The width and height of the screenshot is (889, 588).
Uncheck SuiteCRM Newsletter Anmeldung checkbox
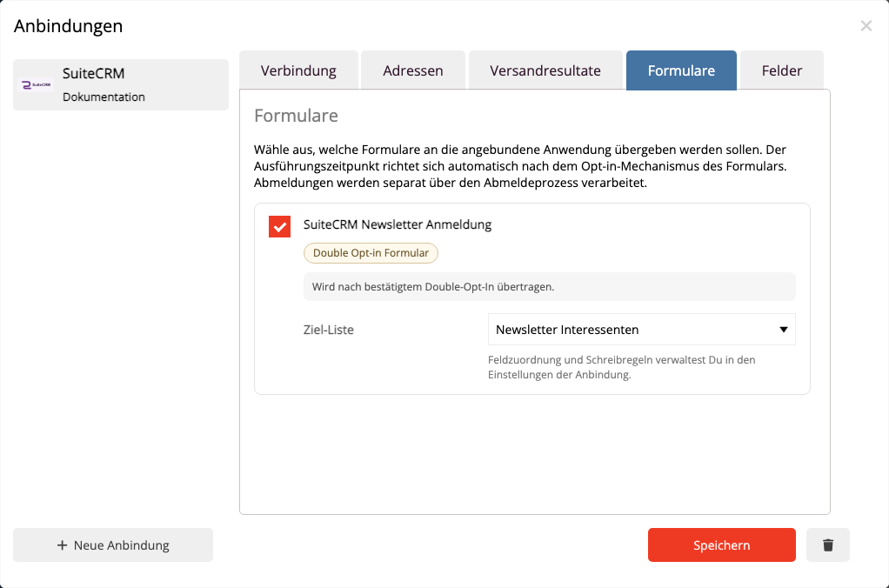click(x=279, y=226)
